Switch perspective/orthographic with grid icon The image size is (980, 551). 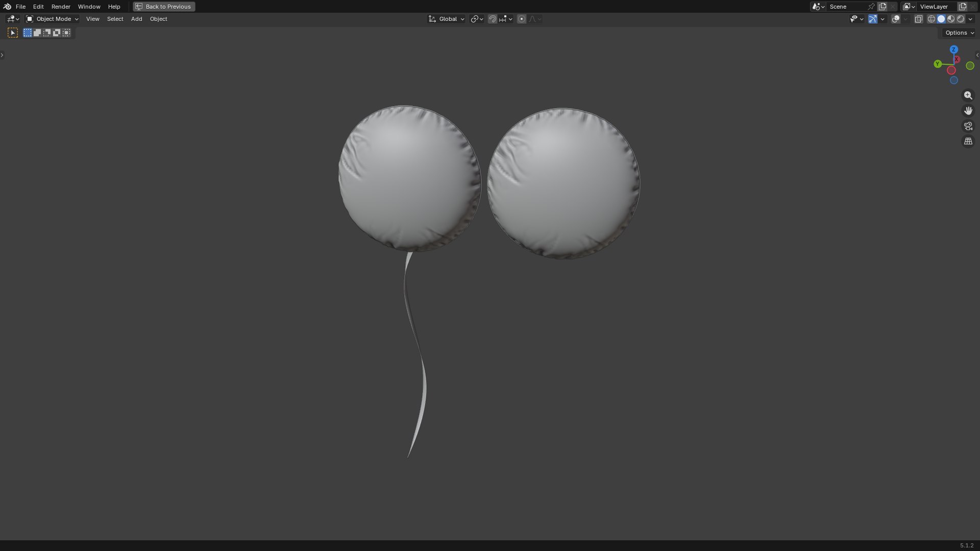pos(968,141)
